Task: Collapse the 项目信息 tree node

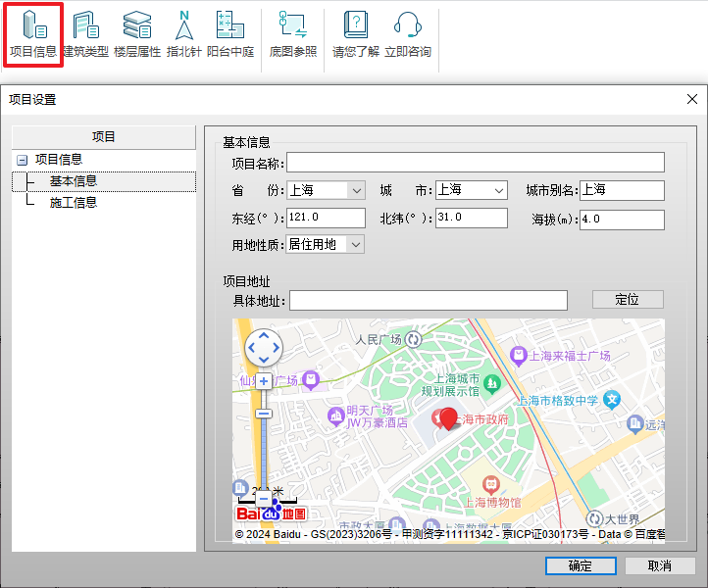Action: pyautogui.click(x=22, y=160)
